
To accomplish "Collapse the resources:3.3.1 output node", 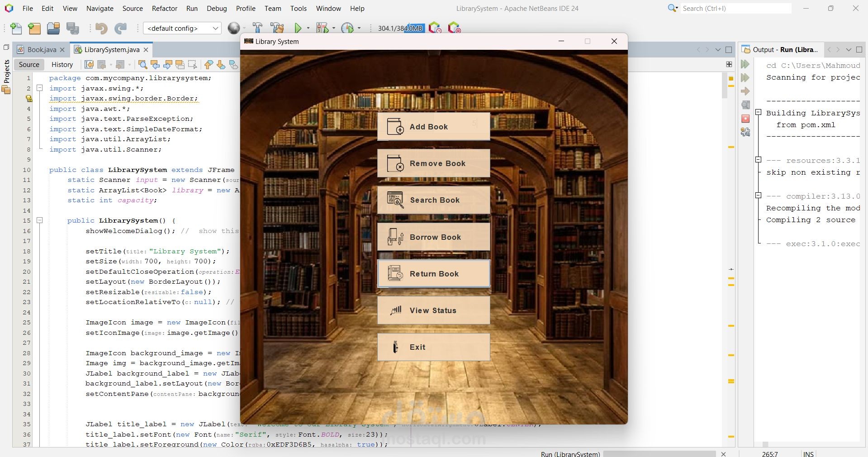I will tap(759, 160).
